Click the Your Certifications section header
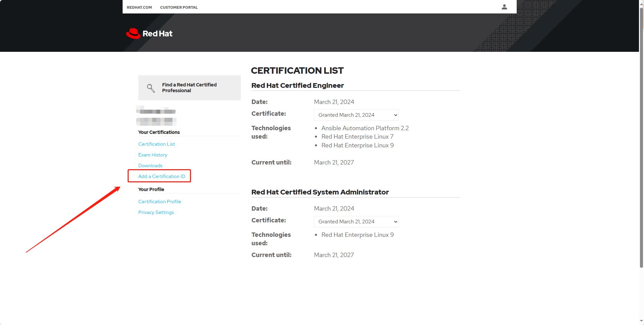644x325 pixels. pyautogui.click(x=159, y=132)
